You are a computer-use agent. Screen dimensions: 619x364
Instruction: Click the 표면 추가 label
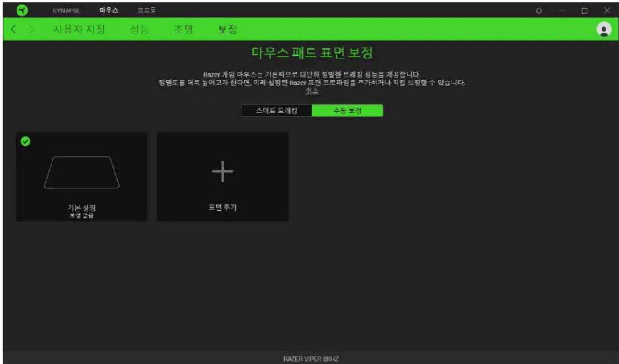pos(223,208)
